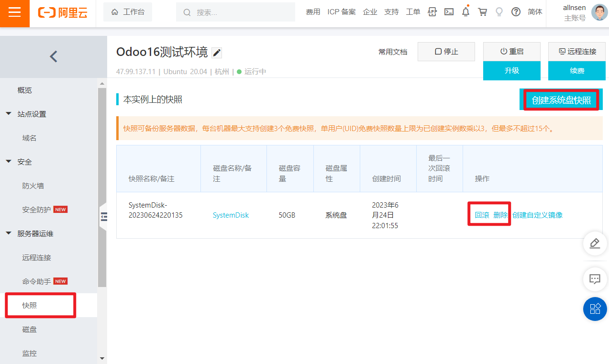Open the notifications bell

coord(465,12)
